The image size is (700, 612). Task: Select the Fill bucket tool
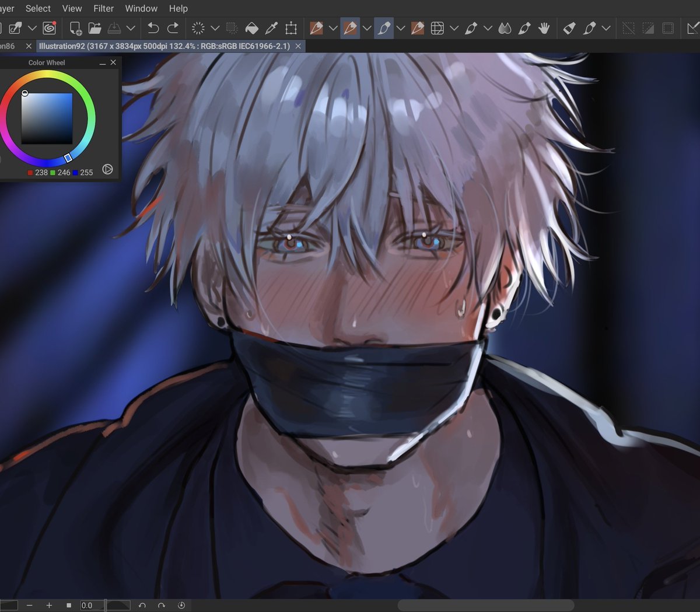[251, 27]
